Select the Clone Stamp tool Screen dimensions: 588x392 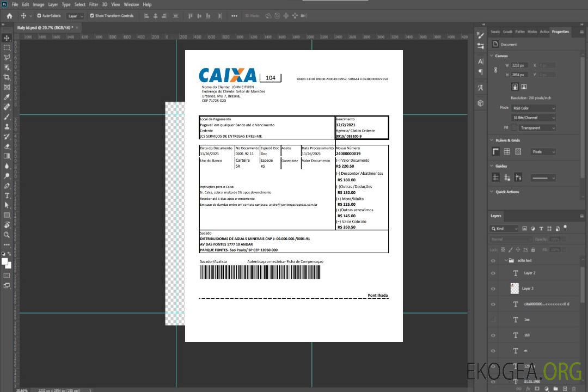[x=7, y=127]
